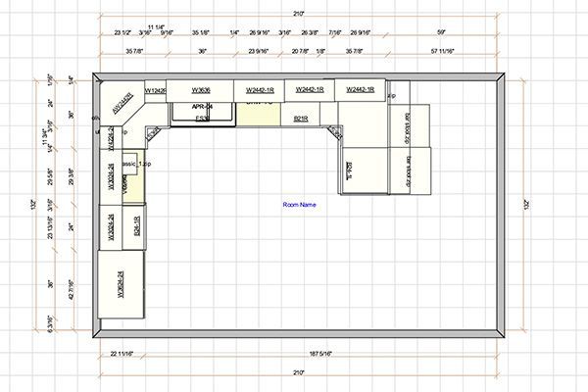
Task: Click the 6 3/16" vertical dimension text
Action: point(51,324)
